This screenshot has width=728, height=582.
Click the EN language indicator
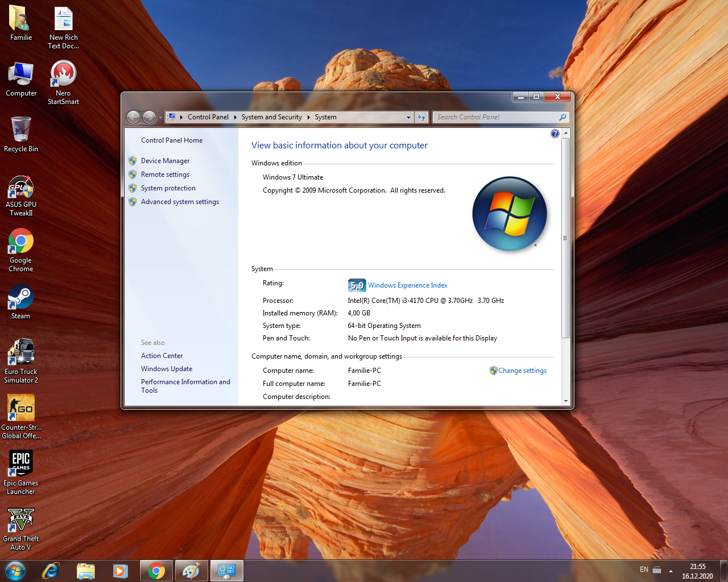coord(644,569)
